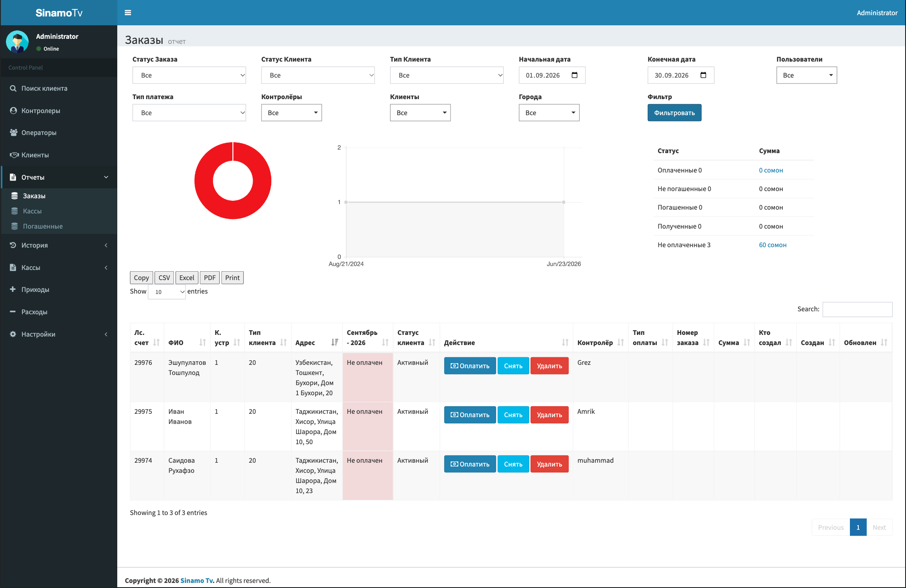
Task: Open the Пользователи dropdown
Action: click(x=806, y=75)
